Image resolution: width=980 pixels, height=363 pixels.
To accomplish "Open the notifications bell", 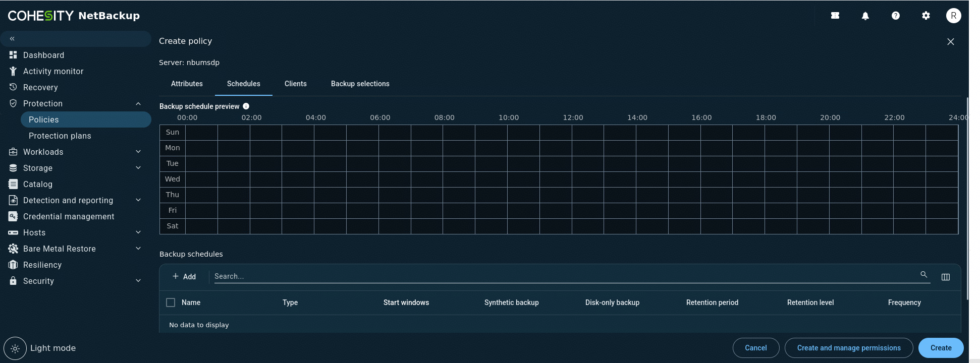I will pos(865,16).
